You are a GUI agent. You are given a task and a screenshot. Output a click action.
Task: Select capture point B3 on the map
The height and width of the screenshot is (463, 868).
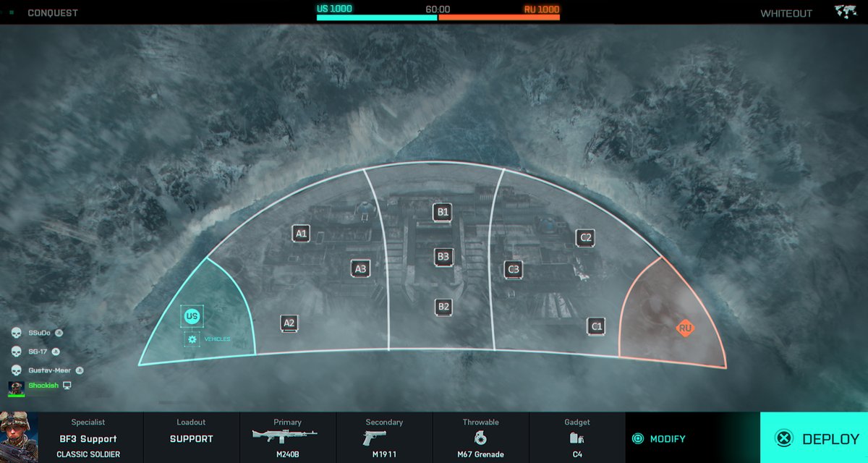(x=443, y=256)
